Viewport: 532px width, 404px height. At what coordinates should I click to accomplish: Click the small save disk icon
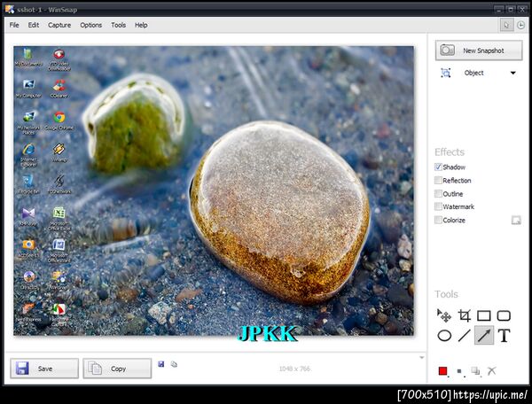click(x=161, y=364)
